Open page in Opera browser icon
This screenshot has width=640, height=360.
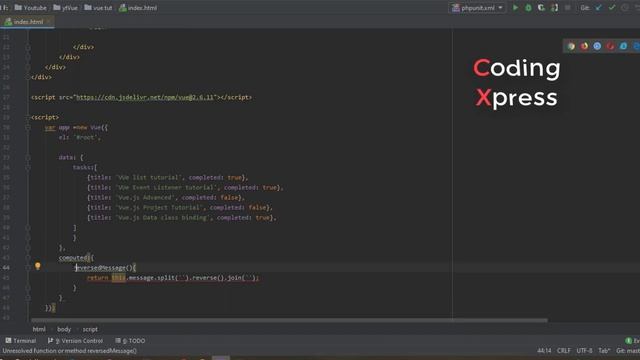coord(610,46)
